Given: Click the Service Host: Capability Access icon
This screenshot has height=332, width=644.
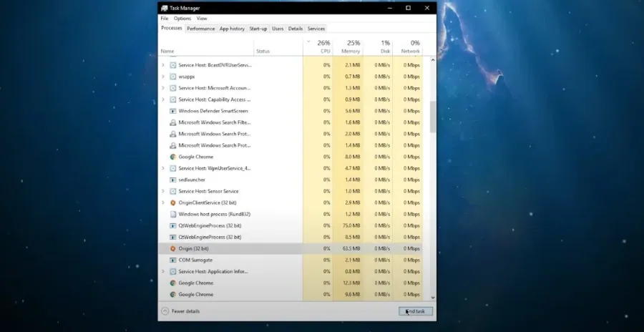Looking at the screenshot, I should point(173,99).
